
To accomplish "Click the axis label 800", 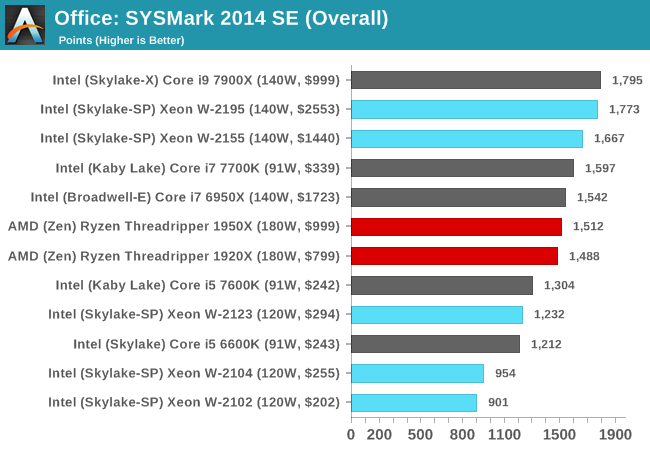I will click(462, 435).
